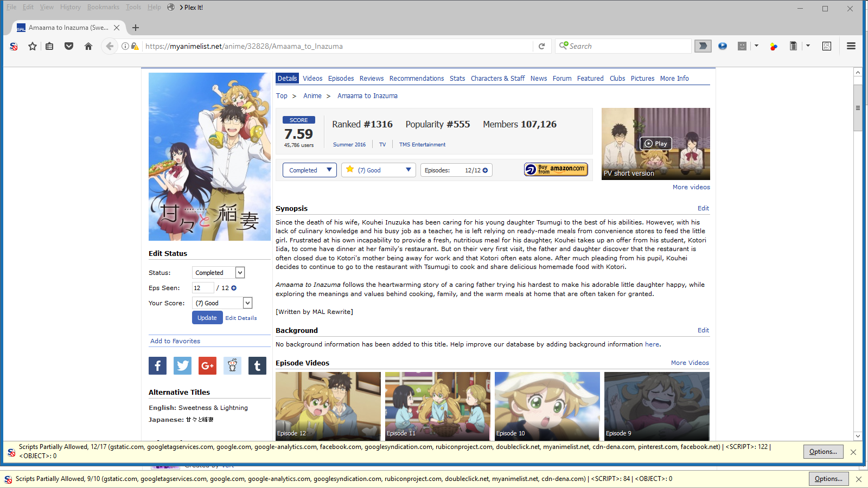Viewport: 868px width, 488px height.
Task: Click the Update button
Action: tap(207, 318)
